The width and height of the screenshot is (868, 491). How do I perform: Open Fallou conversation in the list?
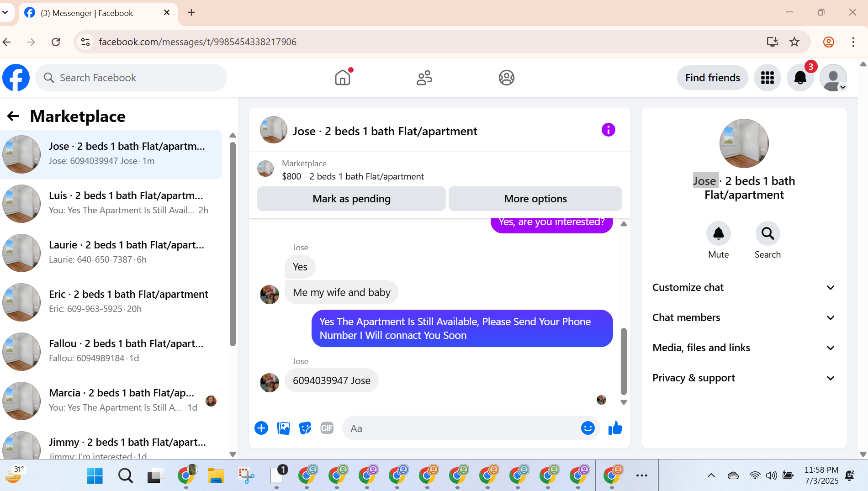111,351
